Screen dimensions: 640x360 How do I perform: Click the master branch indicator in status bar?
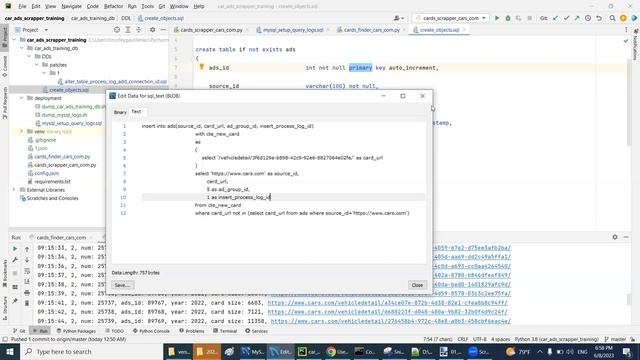[616, 339]
